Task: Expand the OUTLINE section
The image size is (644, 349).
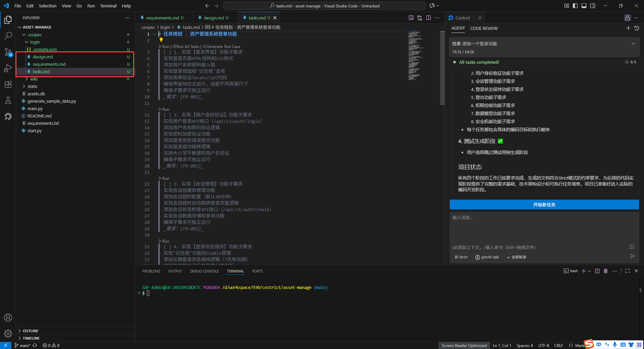Action: (x=30, y=331)
